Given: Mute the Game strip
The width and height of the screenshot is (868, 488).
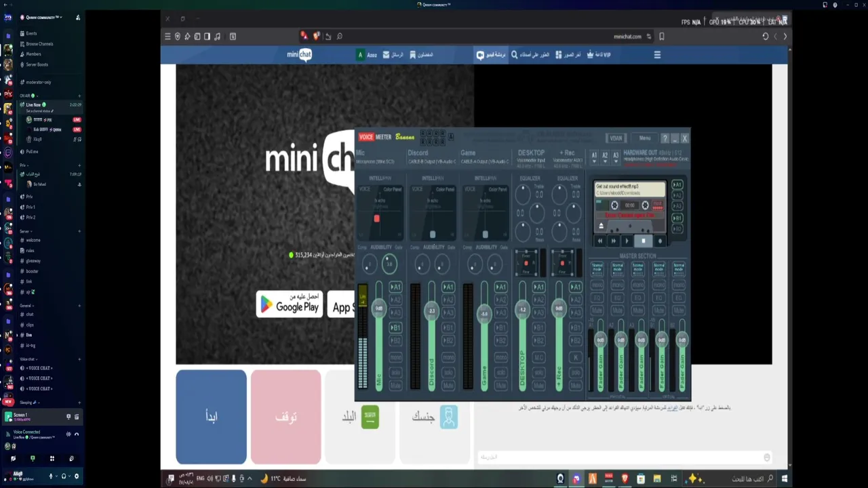Looking at the screenshot, I should click(500, 384).
